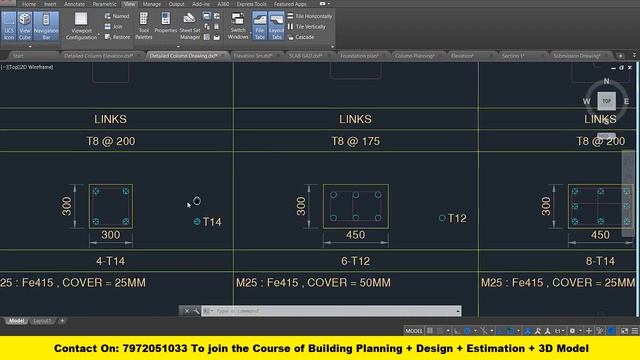Open the A360 ribbon tab

coord(223,4)
